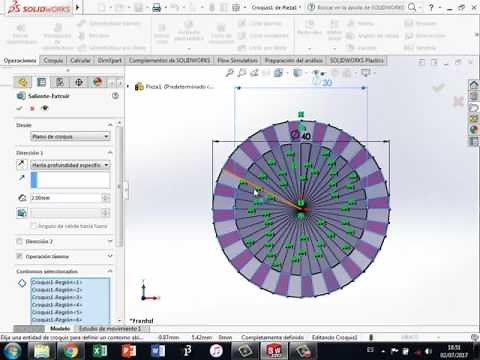This screenshot has height=360, width=480.
Task: Open the Complementos de SOLIDWORKS tab
Action: coord(169,61)
